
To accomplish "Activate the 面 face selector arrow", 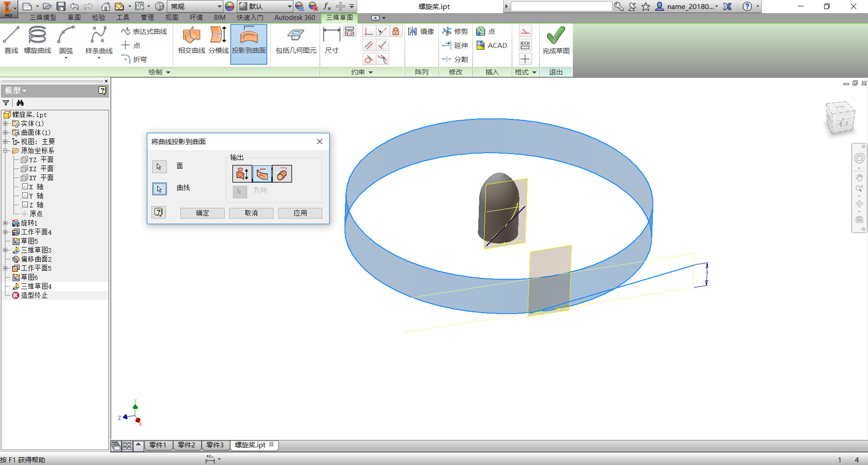I will 159,167.
